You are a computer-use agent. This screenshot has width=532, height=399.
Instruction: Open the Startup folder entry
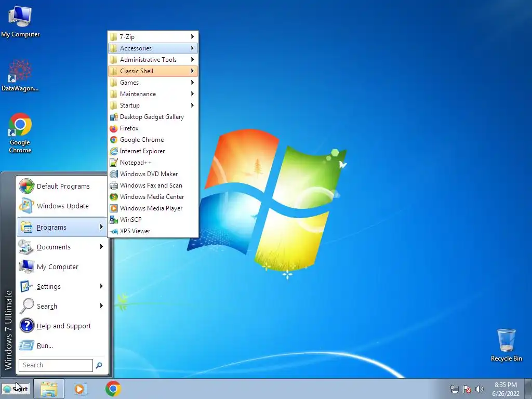click(x=153, y=105)
